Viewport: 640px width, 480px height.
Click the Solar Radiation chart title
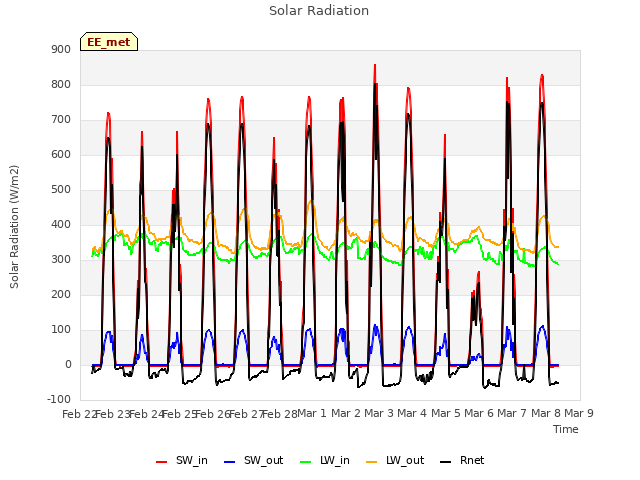point(319,11)
